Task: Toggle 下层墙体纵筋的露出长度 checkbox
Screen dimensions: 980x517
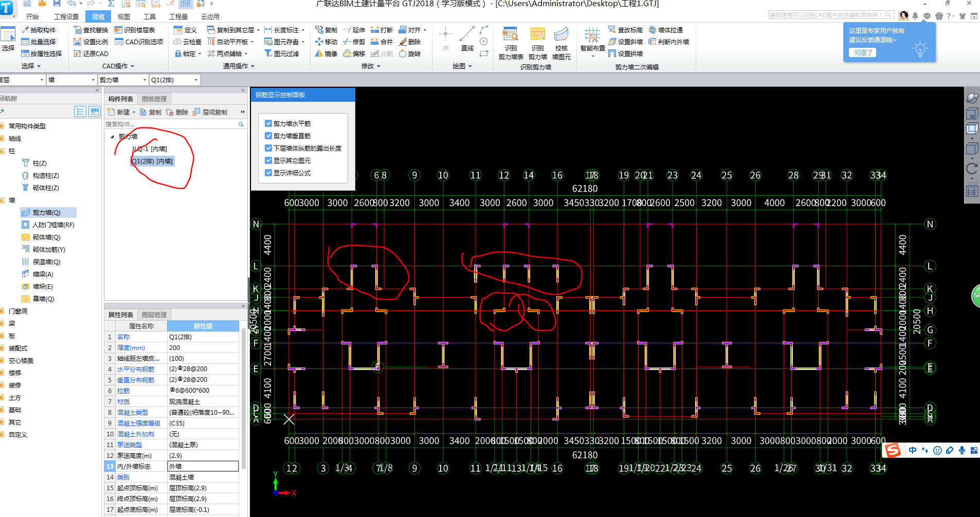Action: [x=268, y=148]
